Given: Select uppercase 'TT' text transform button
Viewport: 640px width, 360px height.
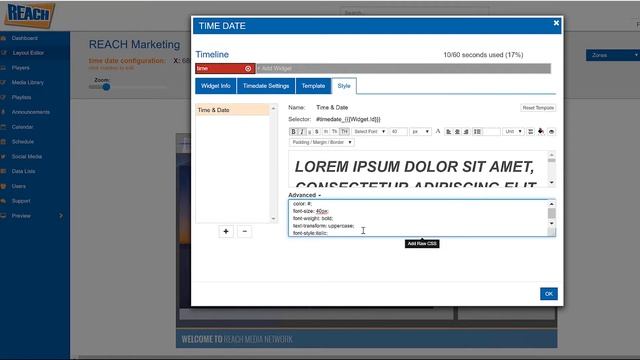Looking at the screenshot, I should coord(344,131).
